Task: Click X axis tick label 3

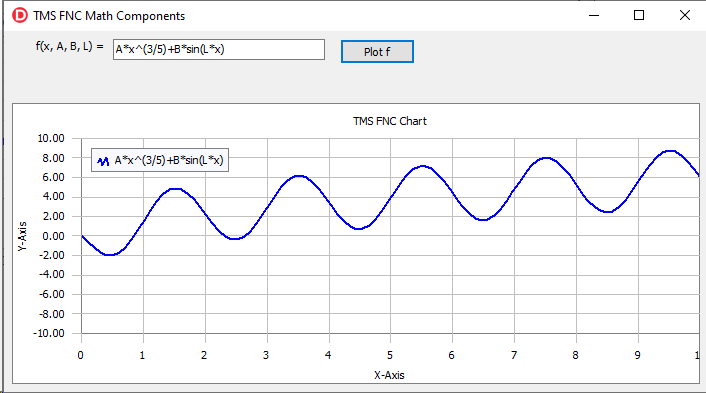Action: (266, 355)
